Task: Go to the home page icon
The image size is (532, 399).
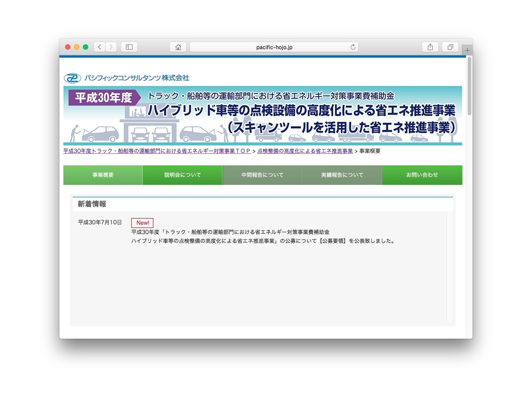Action: click(178, 47)
